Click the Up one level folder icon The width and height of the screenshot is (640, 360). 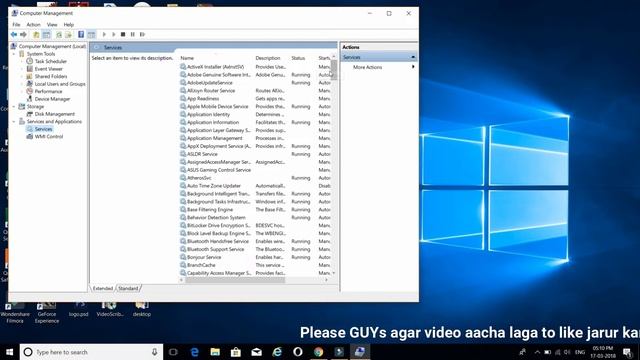(36, 35)
